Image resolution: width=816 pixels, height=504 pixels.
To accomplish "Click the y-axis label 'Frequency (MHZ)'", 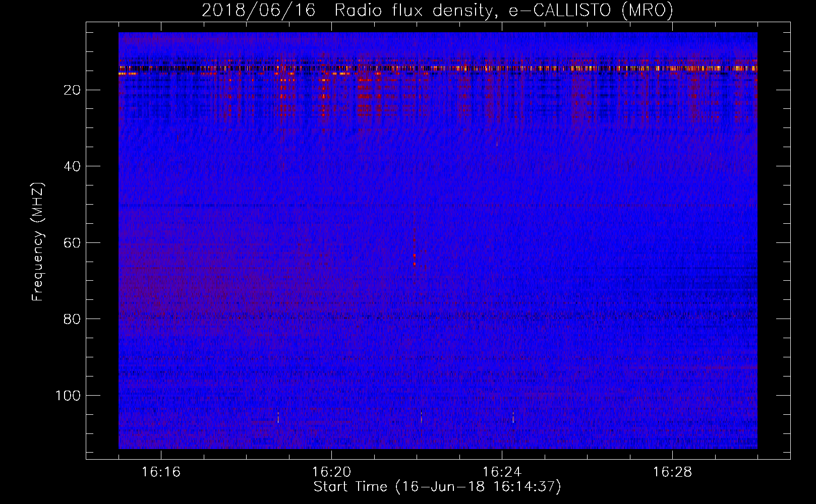I will click(x=38, y=241).
